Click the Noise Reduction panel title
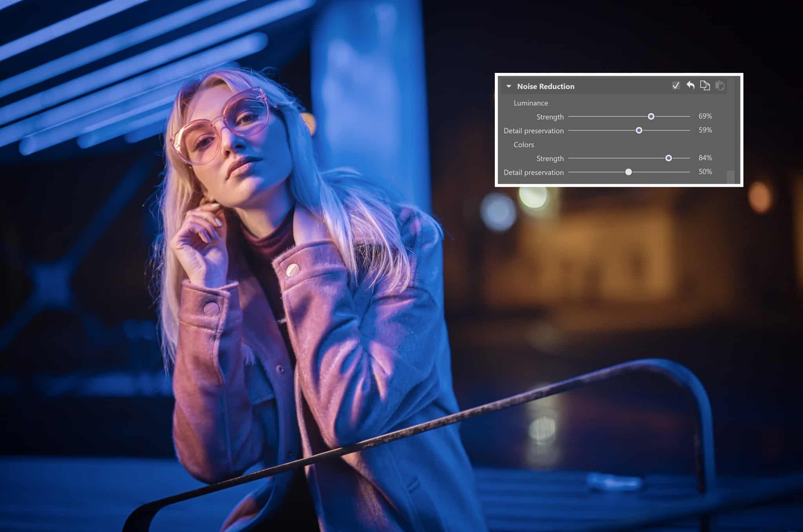803x532 pixels. tap(545, 86)
